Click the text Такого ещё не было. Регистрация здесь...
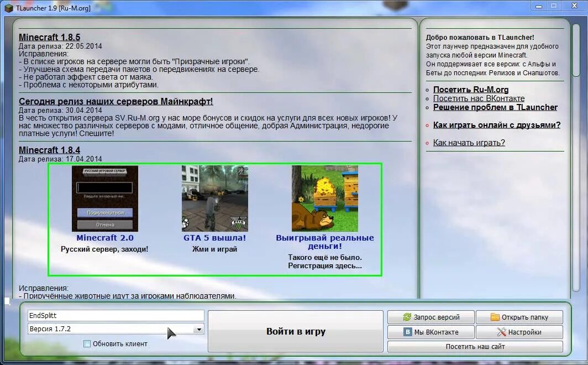588x365 pixels. [x=325, y=262]
